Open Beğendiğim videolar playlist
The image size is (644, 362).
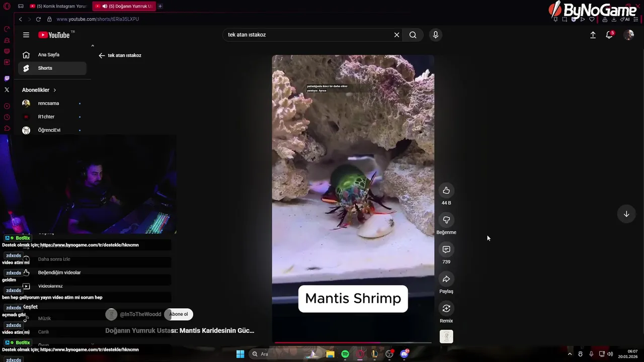point(59,273)
